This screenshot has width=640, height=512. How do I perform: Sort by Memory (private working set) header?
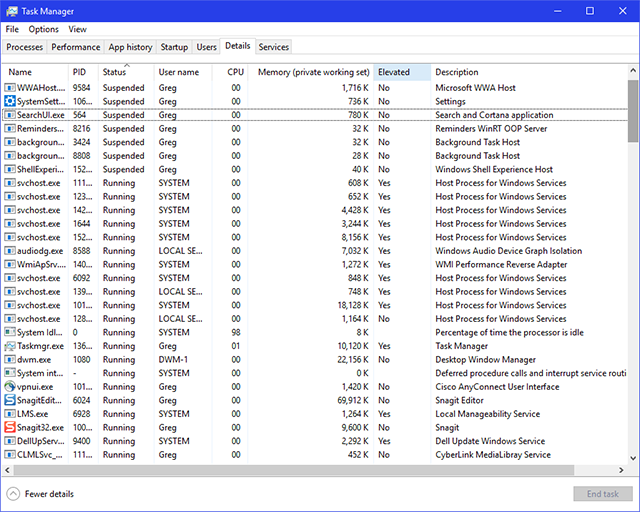pyautogui.click(x=311, y=72)
